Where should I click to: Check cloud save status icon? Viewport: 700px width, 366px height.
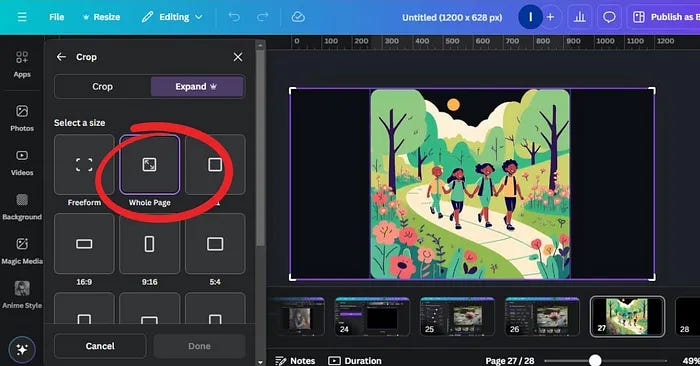pyautogui.click(x=298, y=17)
